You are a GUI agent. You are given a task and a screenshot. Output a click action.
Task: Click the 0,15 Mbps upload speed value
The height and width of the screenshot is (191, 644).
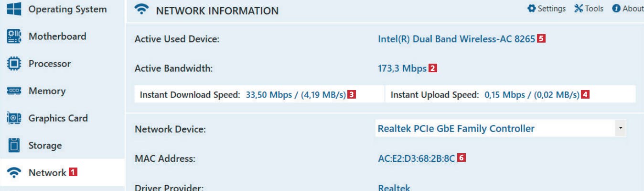[532, 95]
